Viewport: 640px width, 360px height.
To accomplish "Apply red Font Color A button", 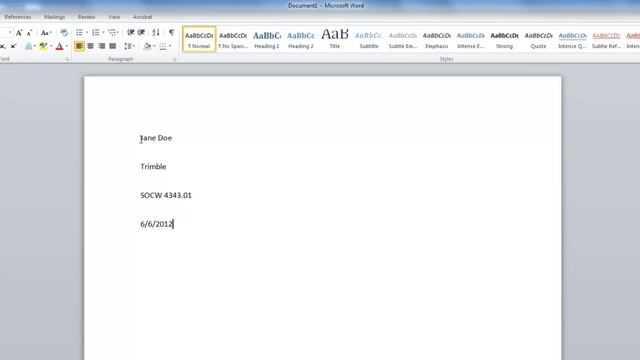I will 60,46.
